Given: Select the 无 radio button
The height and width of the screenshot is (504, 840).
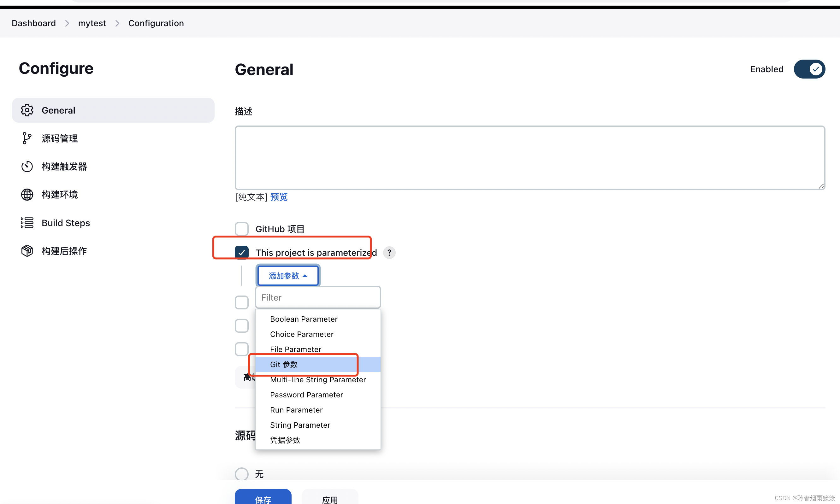Looking at the screenshot, I should (242, 474).
